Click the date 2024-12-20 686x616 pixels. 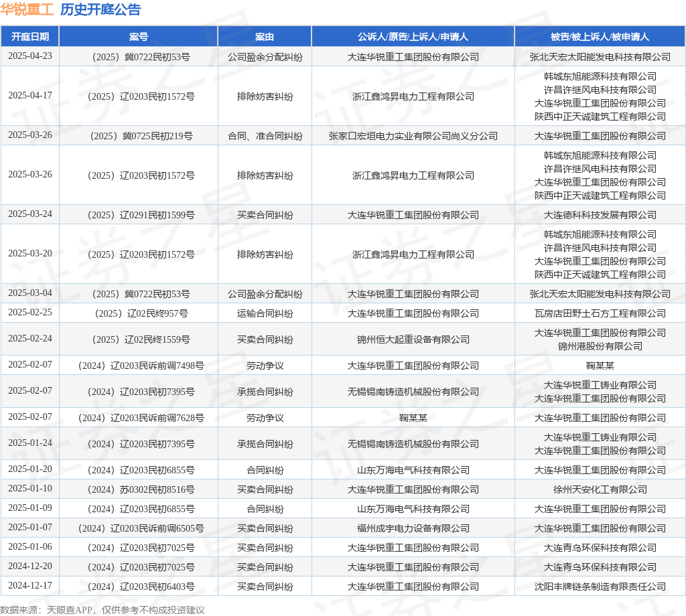29,566
